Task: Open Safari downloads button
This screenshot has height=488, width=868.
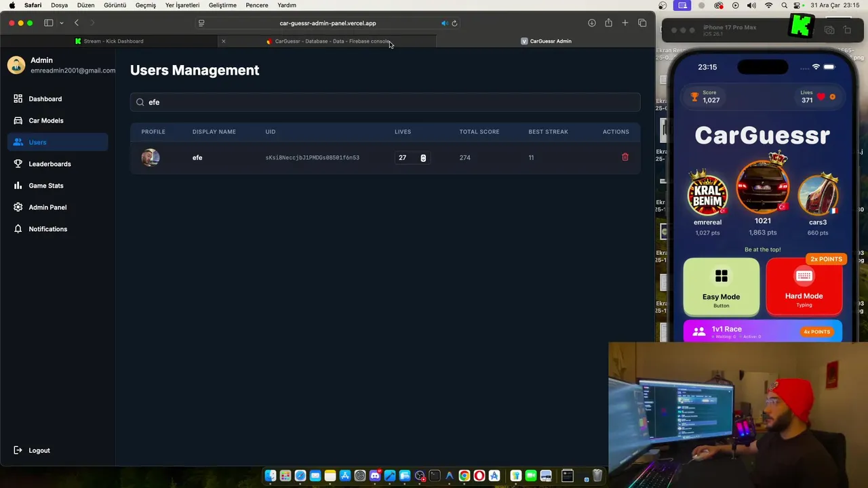Action: (592, 23)
